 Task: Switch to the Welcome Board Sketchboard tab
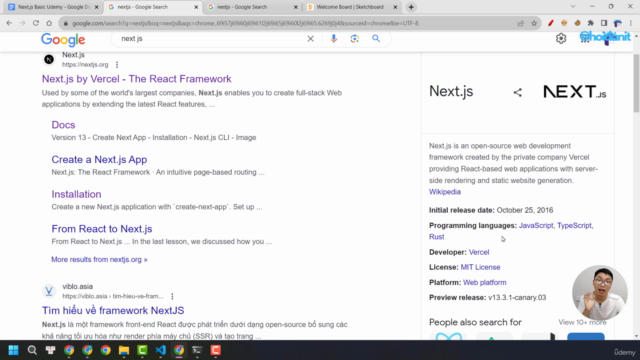tap(350, 7)
